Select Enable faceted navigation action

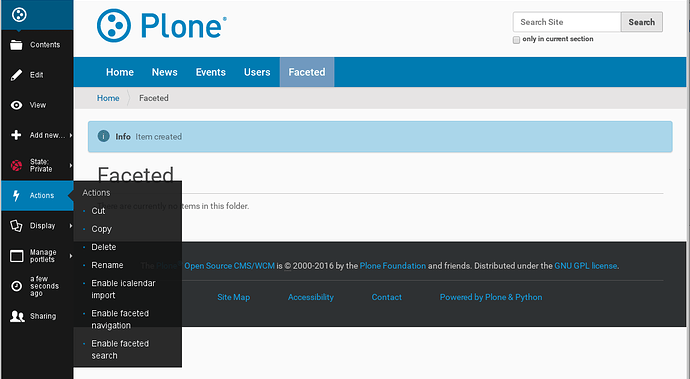click(x=120, y=319)
